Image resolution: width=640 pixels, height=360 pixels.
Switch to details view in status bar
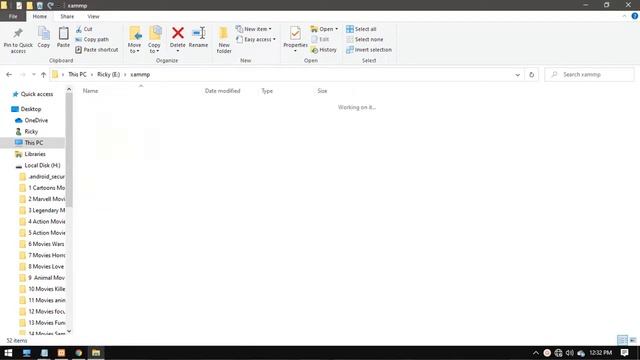[622, 340]
